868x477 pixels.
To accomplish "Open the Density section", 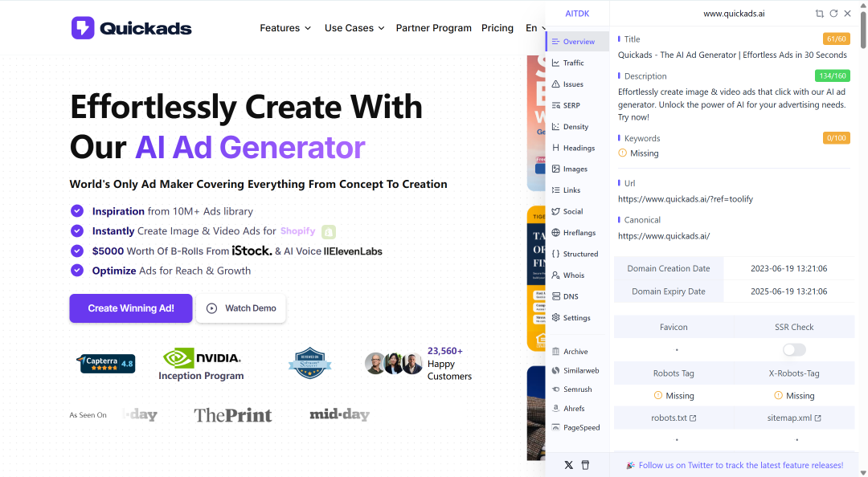I will [577, 127].
